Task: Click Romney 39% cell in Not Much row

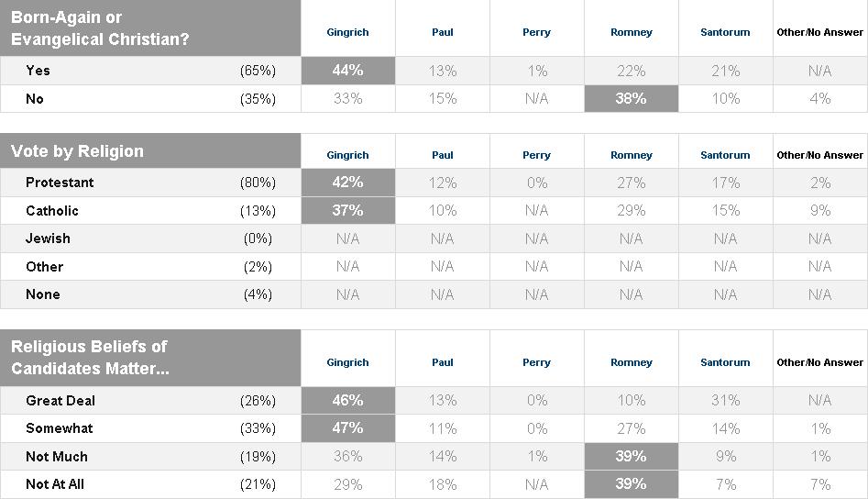Action: pyautogui.click(x=631, y=456)
